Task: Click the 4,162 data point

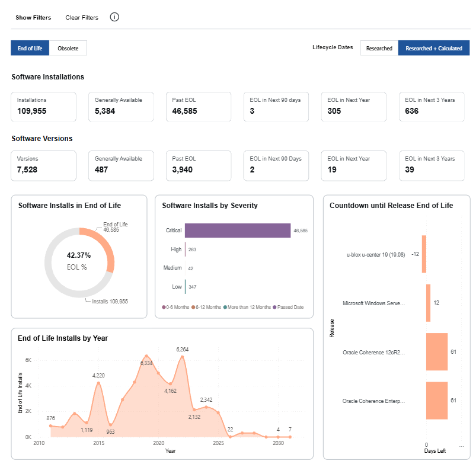Action: [x=170, y=384]
